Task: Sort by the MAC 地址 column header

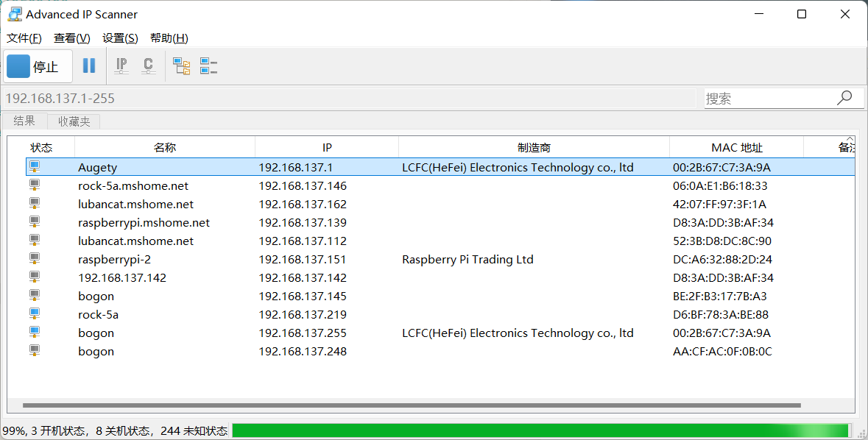Action: (736, 147)
